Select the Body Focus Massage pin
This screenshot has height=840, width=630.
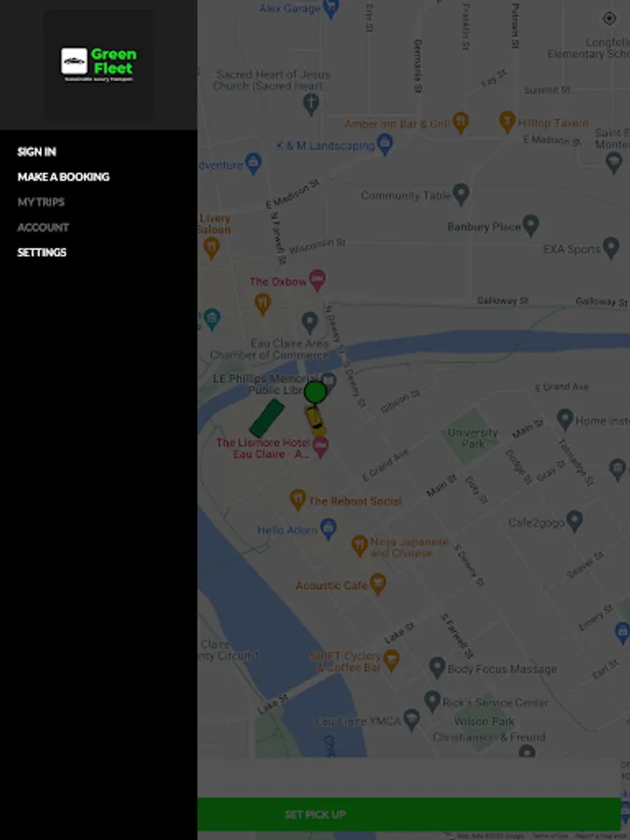(437, 667)
